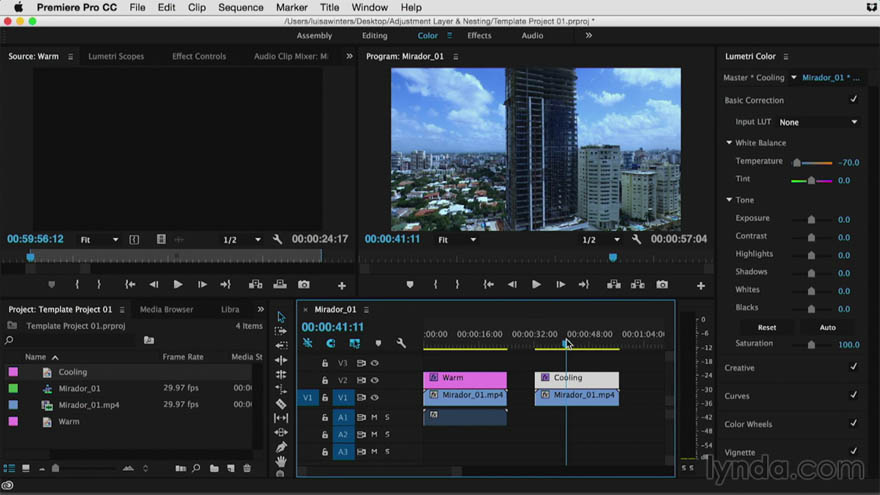This screenshot has height=495, width=880.
Task: Disable Creative section checkbox
Action: [854, 366]
